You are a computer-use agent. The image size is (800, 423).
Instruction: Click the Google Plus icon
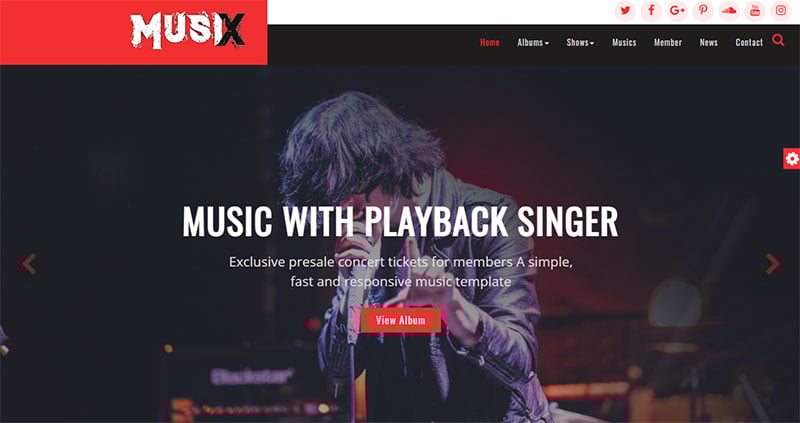tap(677, 10)
